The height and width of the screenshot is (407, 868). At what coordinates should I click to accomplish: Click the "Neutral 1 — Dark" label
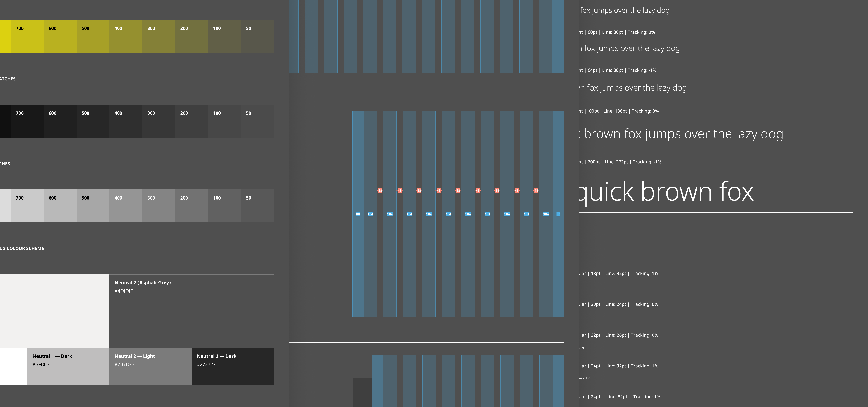click(52, 356)
